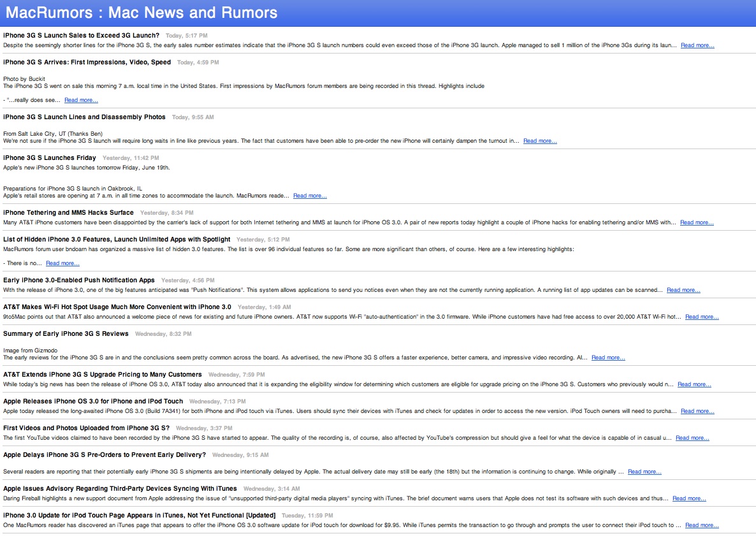
Task: Click the Today, 5:17 PM timestamp
Action: click(x=187, y=36)
